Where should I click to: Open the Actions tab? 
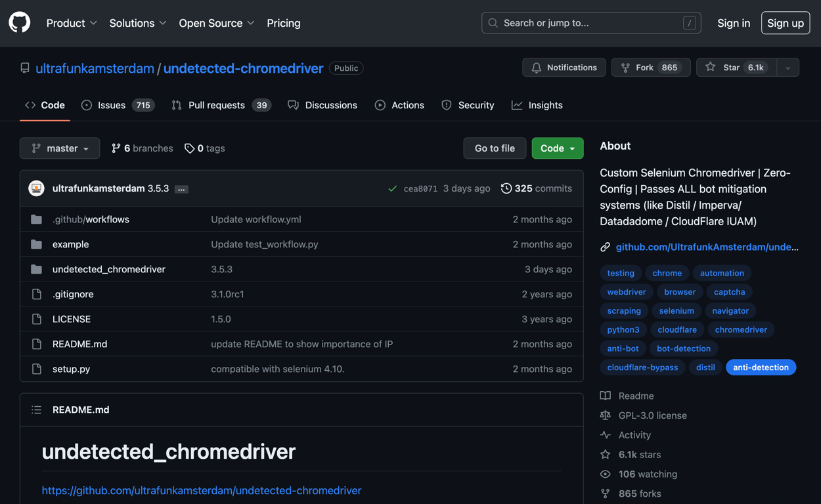pos(399,105)
